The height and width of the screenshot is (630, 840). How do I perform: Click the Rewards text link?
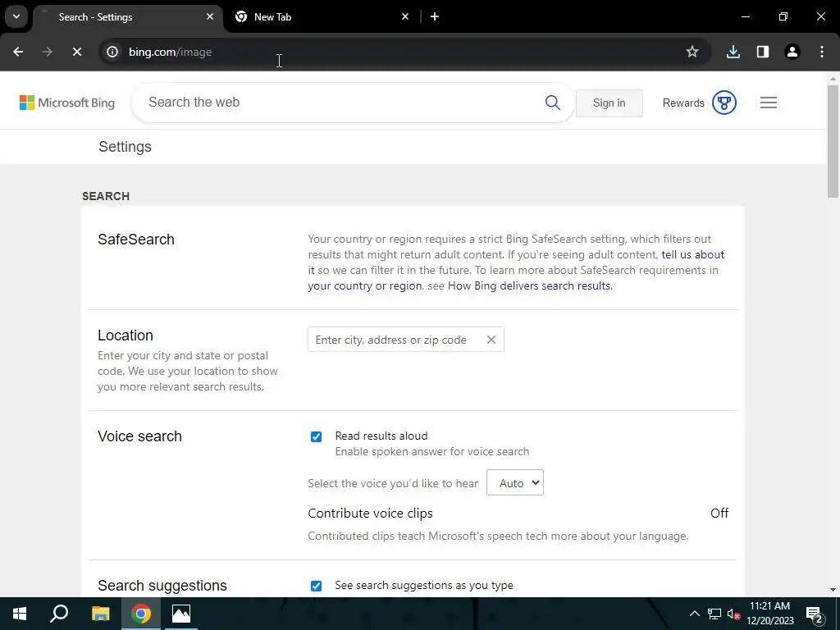[x=683, y=103]
